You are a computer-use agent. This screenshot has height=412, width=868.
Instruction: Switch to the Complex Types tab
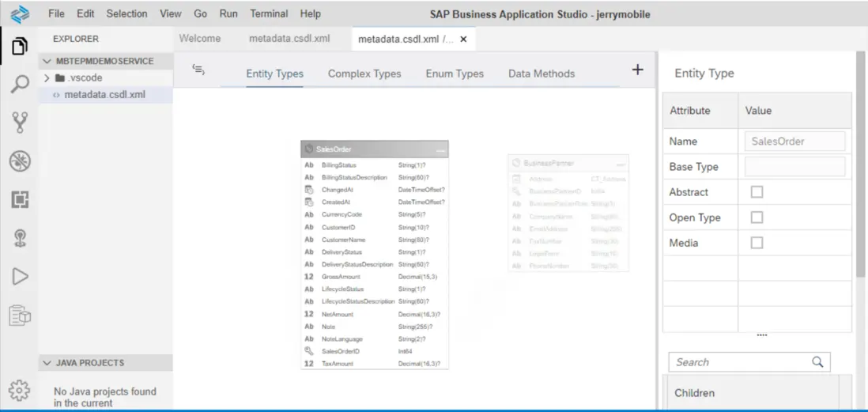(364, 74)
